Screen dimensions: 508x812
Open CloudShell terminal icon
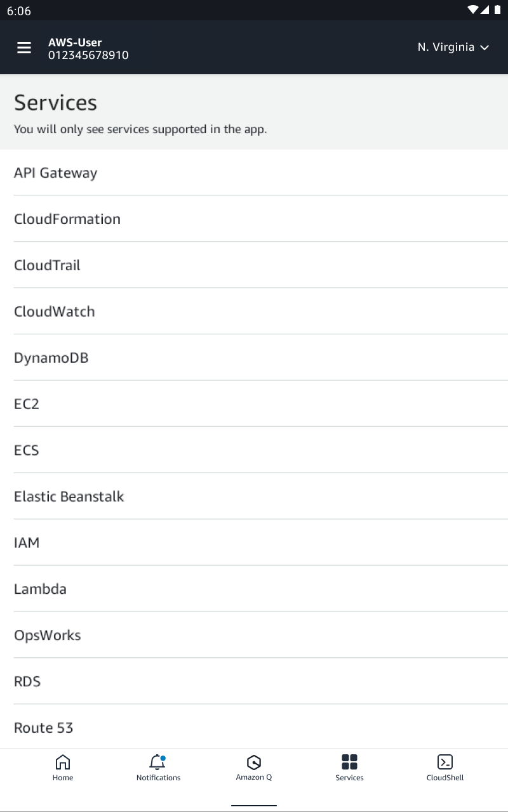tap(445, 762)
